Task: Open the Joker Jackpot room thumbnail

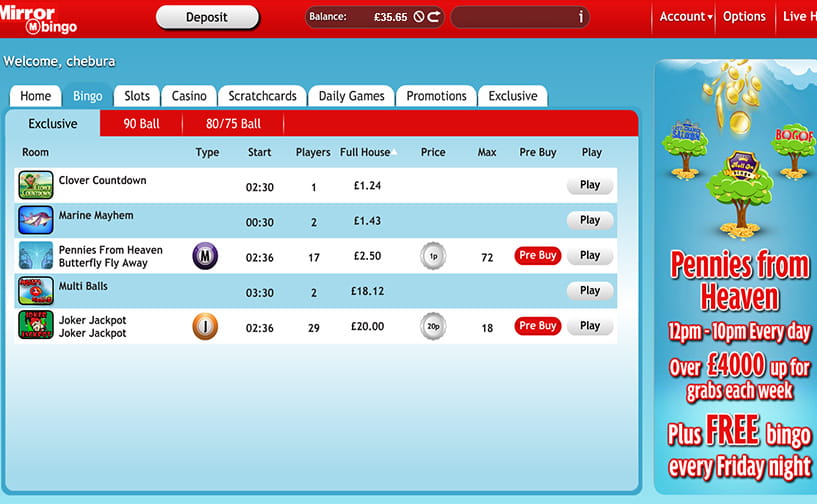Action: 36,325
